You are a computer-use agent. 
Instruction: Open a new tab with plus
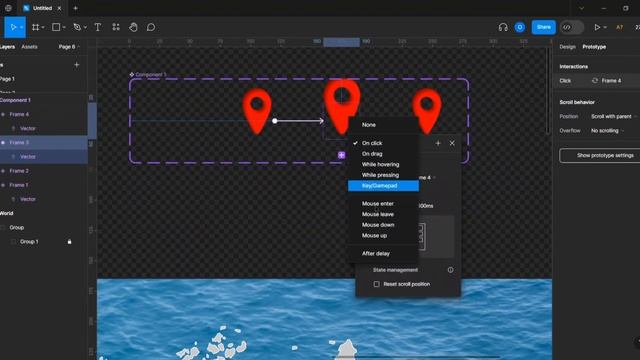click(76, 8)
